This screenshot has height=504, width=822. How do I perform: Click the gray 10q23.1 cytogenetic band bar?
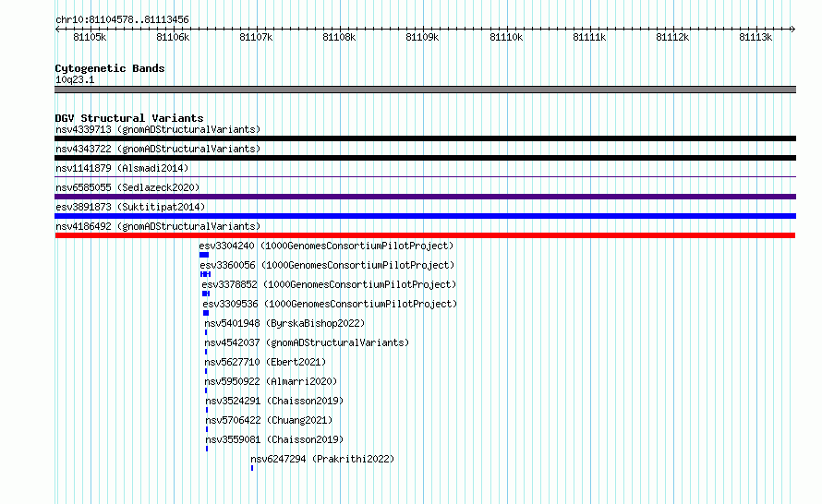(x=425, y=90)
